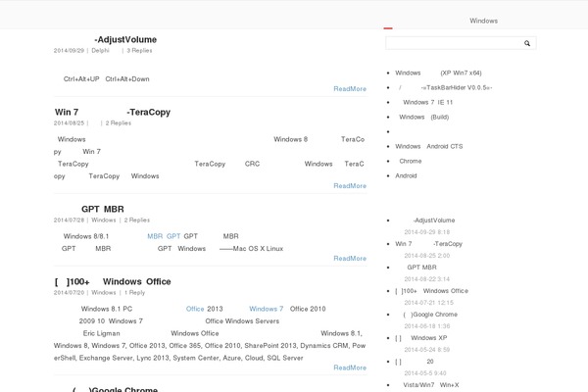The width and height of the screenshot is (588, 392).
Task: Click ReadMore under the GPT MBR post
Action: pos(350,258)
